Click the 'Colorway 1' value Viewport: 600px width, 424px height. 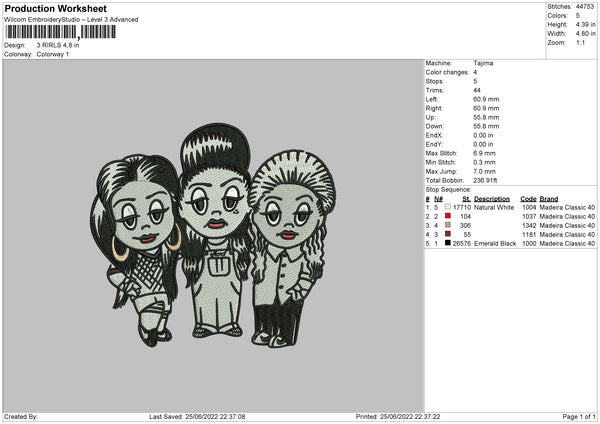click(53, 54)
